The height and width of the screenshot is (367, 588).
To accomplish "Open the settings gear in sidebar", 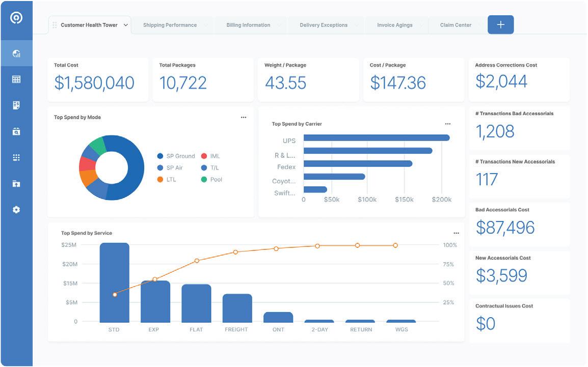I will (x=16, y=210).
